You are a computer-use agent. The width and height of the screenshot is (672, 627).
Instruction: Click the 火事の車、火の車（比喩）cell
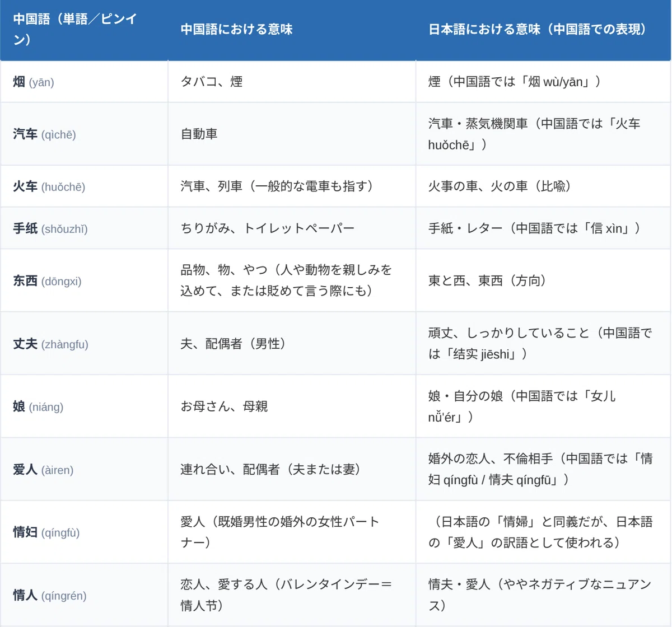[543, 186]
